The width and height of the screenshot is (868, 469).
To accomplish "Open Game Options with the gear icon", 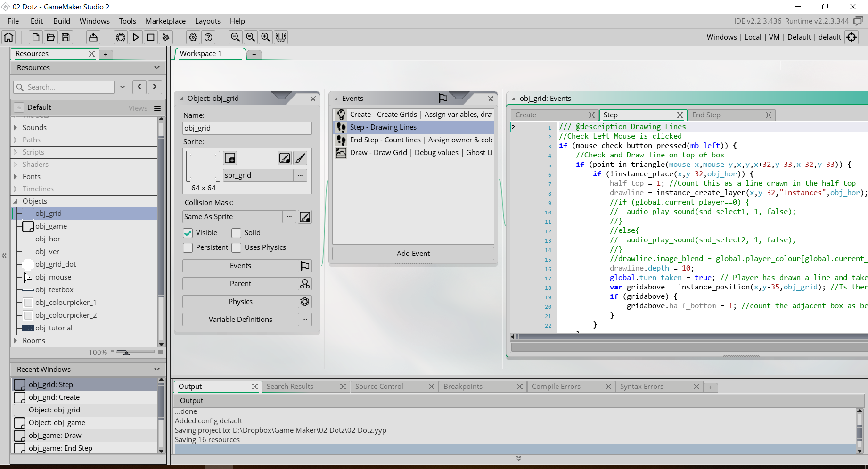I will (193, 37).
